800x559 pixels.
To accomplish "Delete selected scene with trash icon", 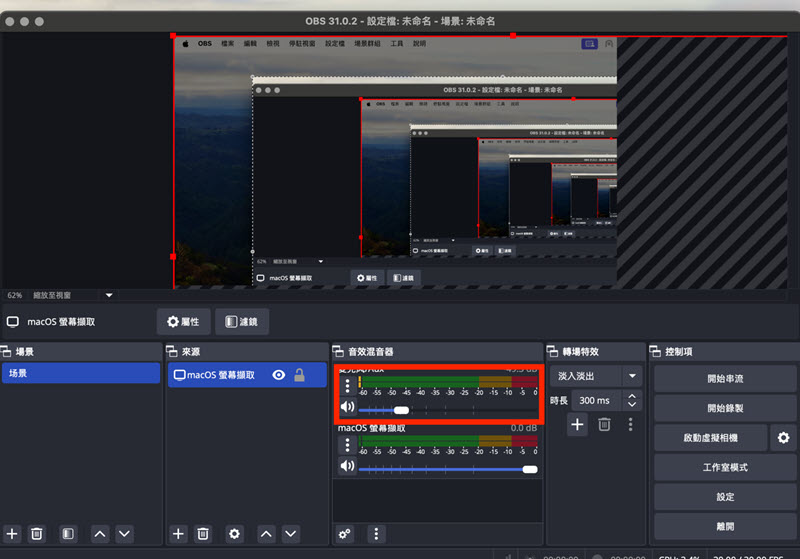I will (37, 534).
